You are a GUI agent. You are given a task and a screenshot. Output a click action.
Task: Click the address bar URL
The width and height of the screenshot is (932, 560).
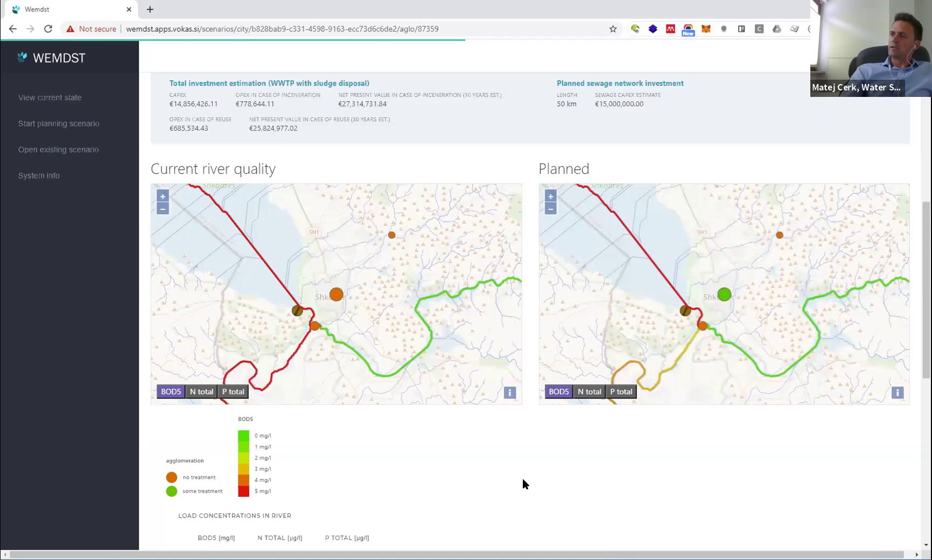[x=282, y=29]
